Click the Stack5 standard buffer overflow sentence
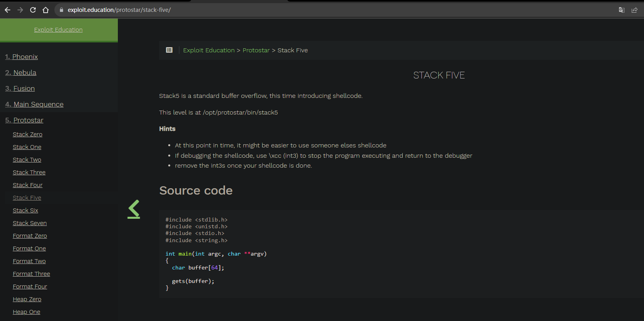Screen dimensions: 644x321 click(x=261, y=96)
